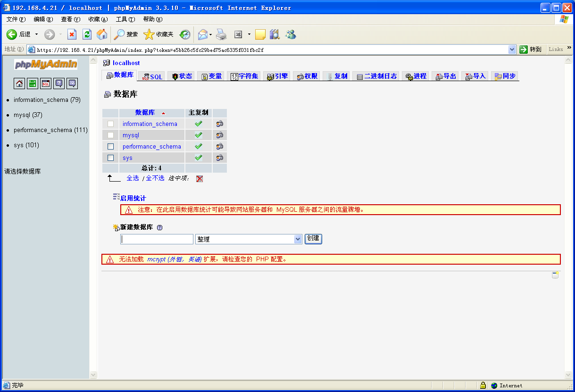Click the help icon beside 新建数据库

click(159, 227)
